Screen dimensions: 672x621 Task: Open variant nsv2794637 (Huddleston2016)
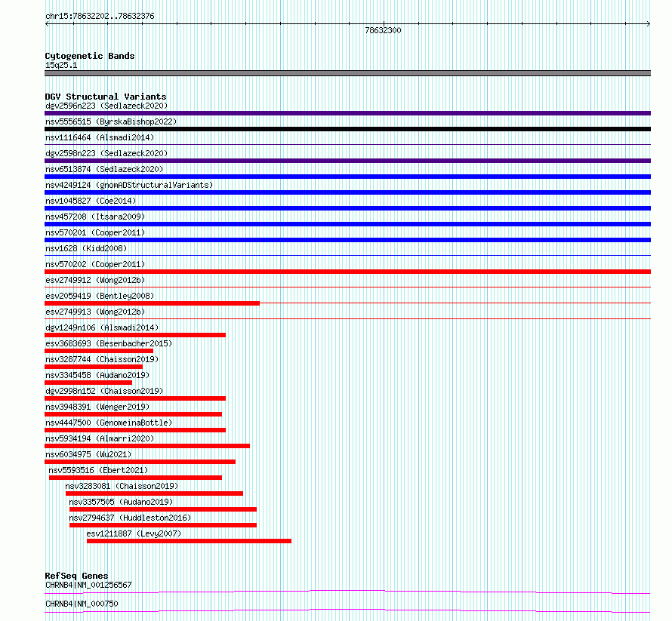[x=130, y=518]
